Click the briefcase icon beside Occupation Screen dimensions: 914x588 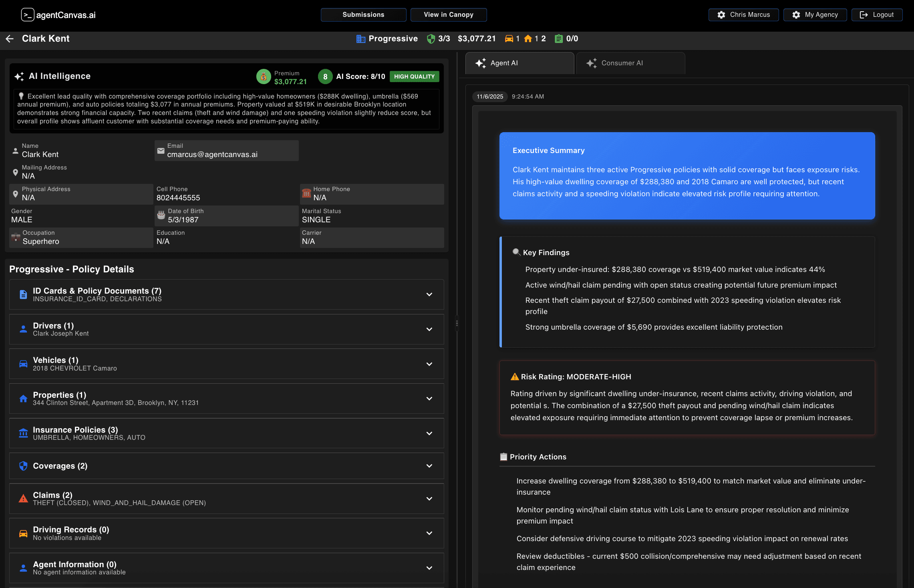(x=16, y=237)
